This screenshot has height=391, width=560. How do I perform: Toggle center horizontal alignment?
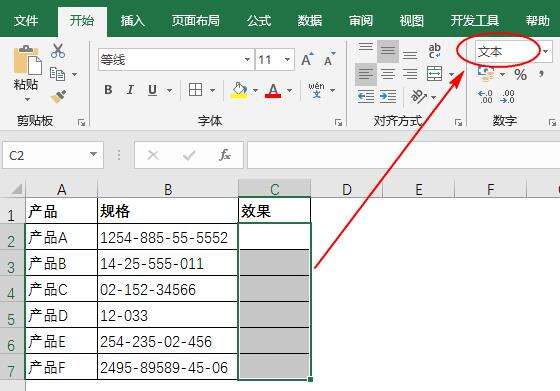pos(388,74)
